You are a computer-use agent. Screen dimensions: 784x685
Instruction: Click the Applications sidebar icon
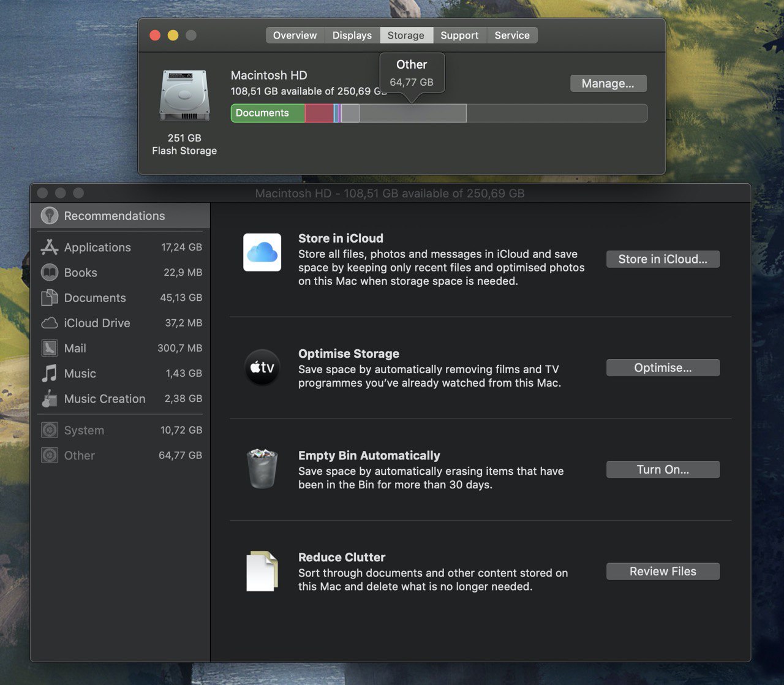coord(50,247)
